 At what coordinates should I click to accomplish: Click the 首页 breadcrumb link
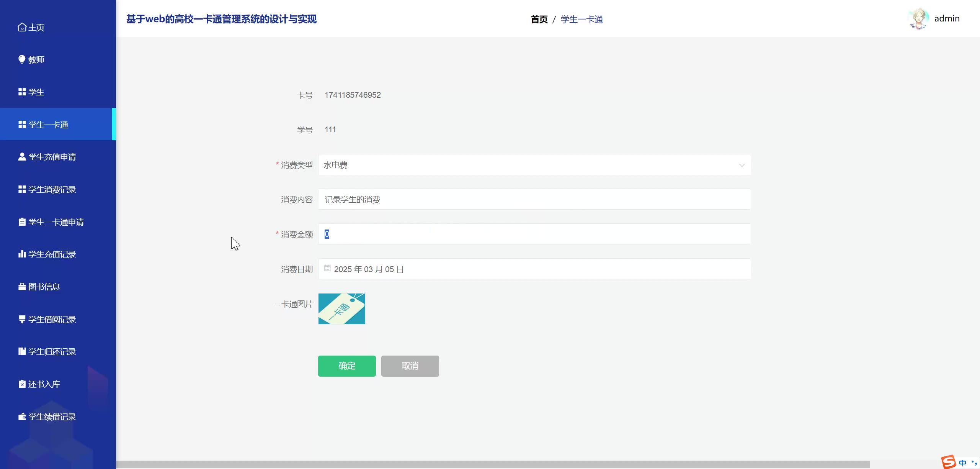coord(539,19)
